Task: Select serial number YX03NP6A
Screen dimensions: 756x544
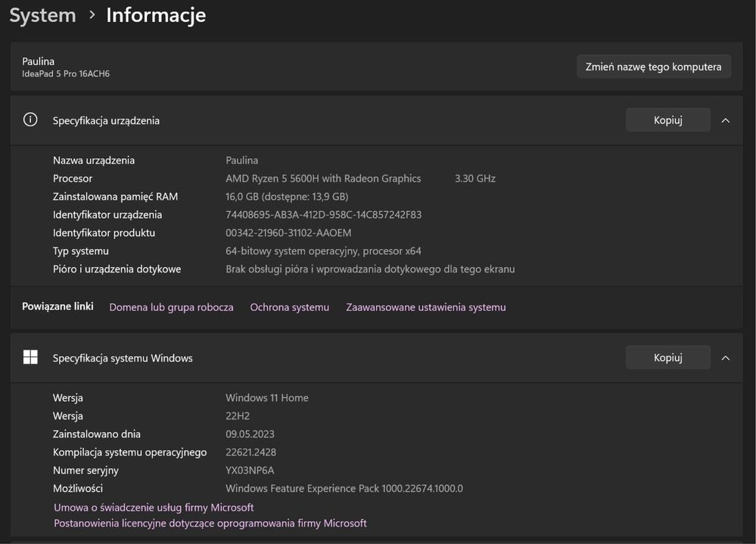Action: 250,470
